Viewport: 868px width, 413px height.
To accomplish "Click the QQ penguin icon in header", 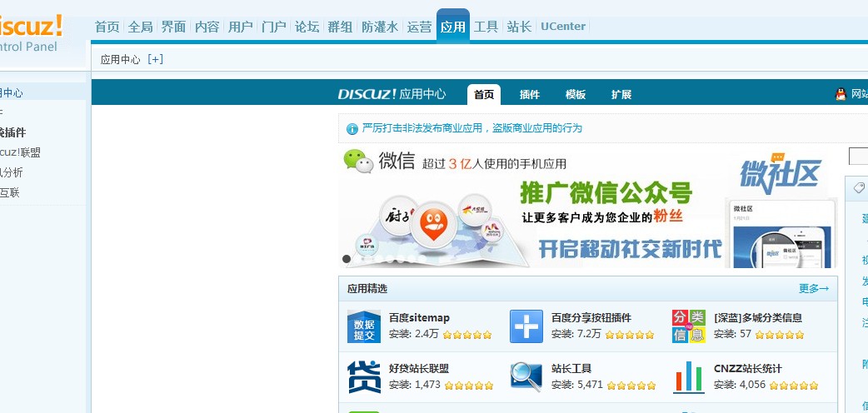I will tap(841, 94).
